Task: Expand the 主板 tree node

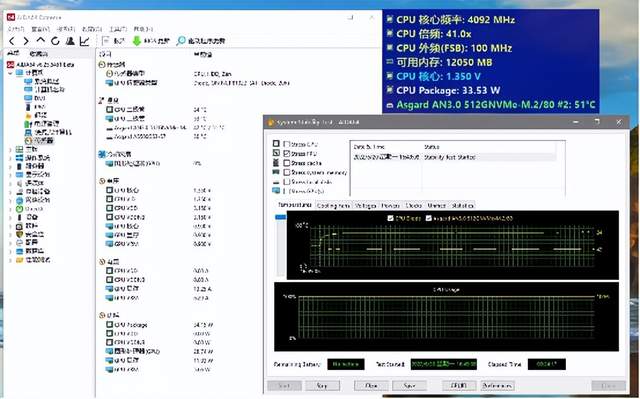Action: [10, 149]
